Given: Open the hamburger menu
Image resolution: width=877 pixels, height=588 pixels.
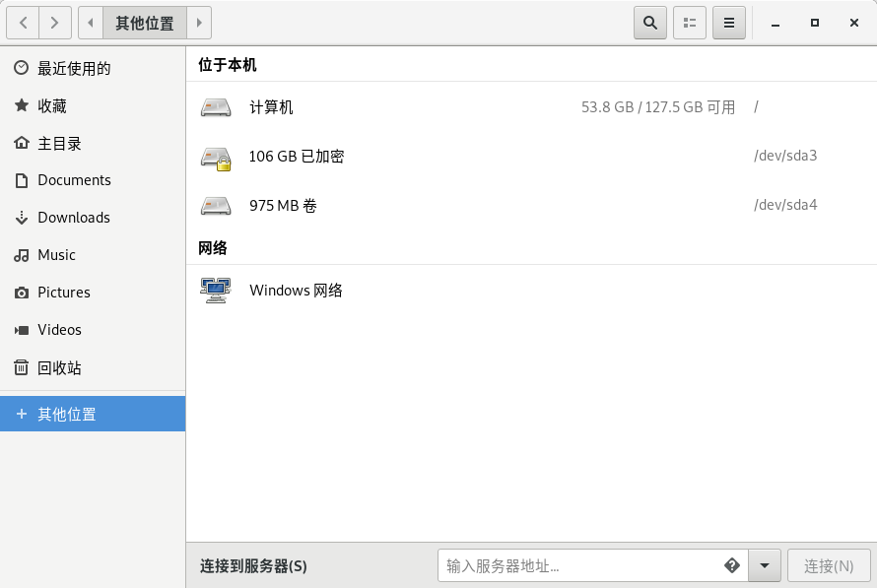Looking at the screenshot, I should coord(729,23).
